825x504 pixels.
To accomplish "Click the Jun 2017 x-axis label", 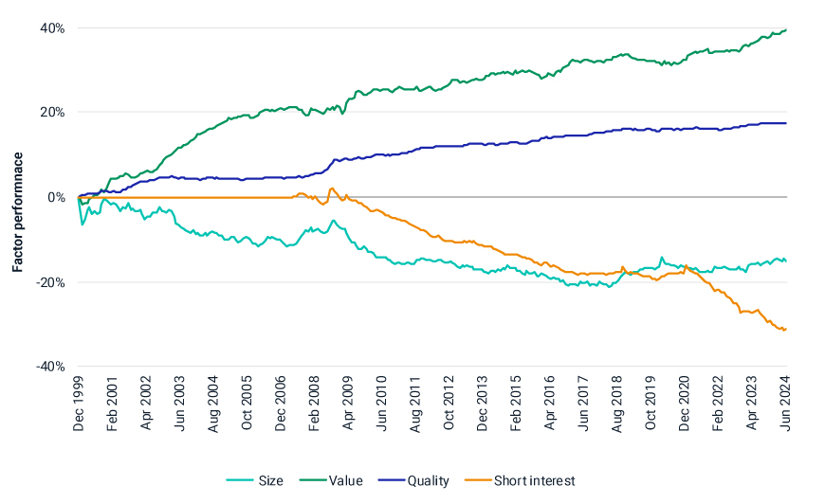I will (x=583, y=404).
